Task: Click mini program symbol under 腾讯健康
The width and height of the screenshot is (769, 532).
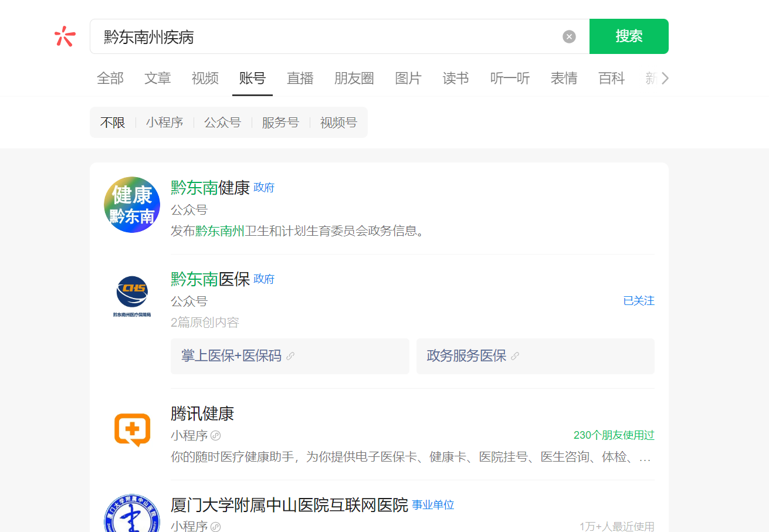Action: [x=216, y=436]
